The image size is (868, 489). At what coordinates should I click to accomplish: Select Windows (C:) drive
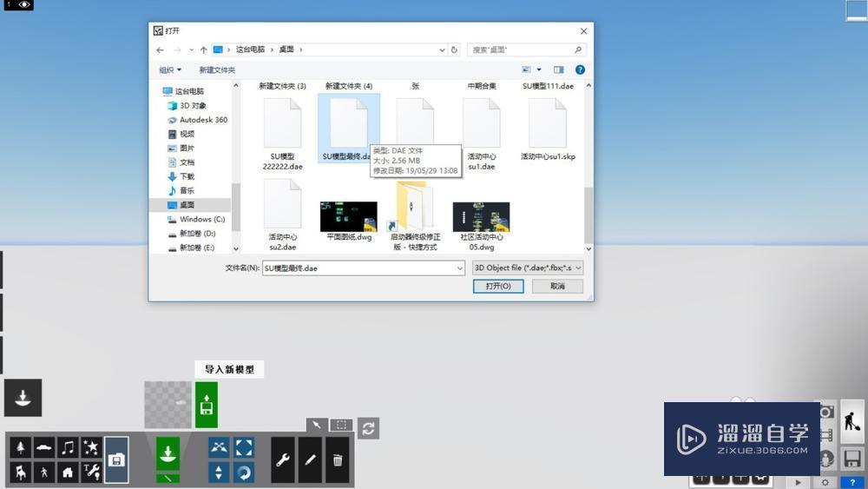point(201,219)
